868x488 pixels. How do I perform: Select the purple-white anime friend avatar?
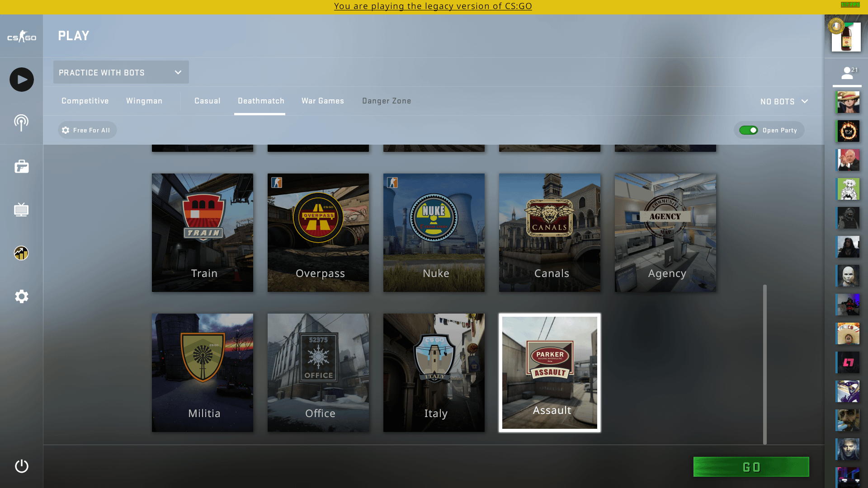click(x=848, y=391)
